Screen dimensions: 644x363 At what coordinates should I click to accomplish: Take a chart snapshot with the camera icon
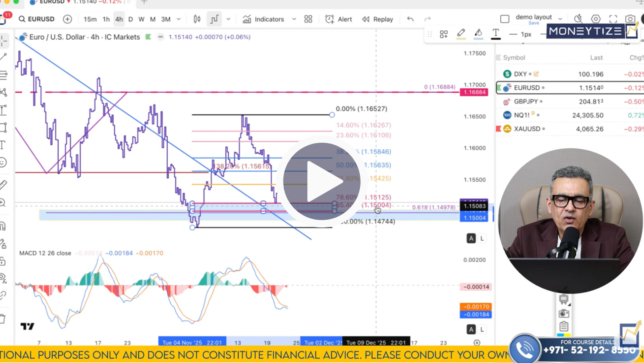630,19
